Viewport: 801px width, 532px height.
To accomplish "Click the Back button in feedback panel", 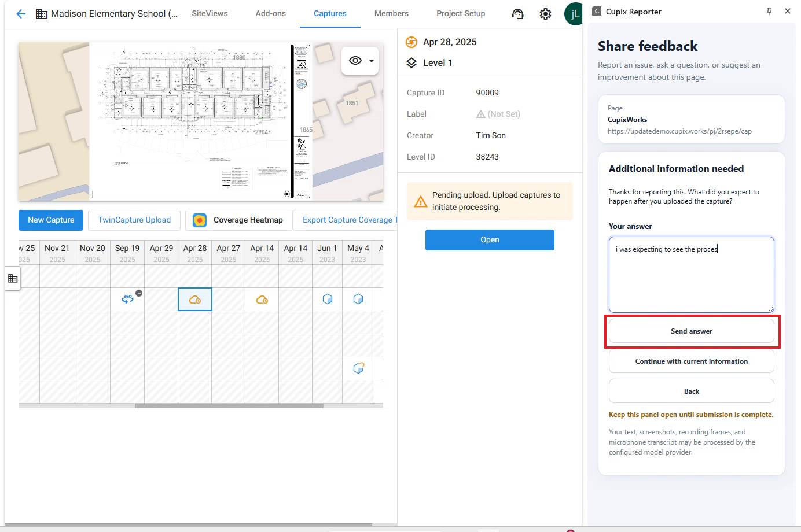I will click(691, 391).
